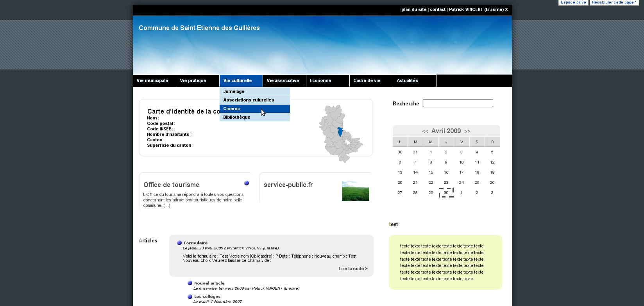Open Associations culurelles submenu entry
644x306 pixels.
point(249,100)
